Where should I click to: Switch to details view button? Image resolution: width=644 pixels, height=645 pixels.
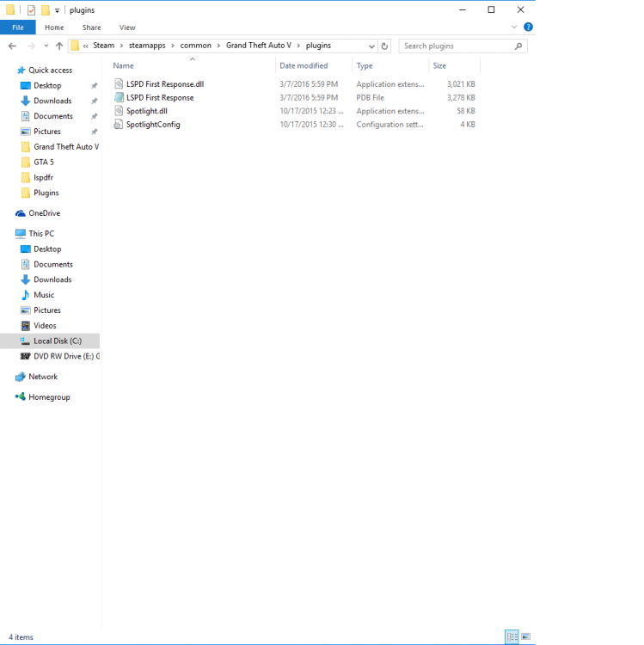tap(512, 636)
